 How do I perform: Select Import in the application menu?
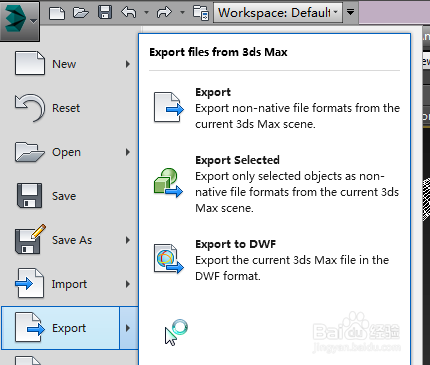tap(69, 284)
